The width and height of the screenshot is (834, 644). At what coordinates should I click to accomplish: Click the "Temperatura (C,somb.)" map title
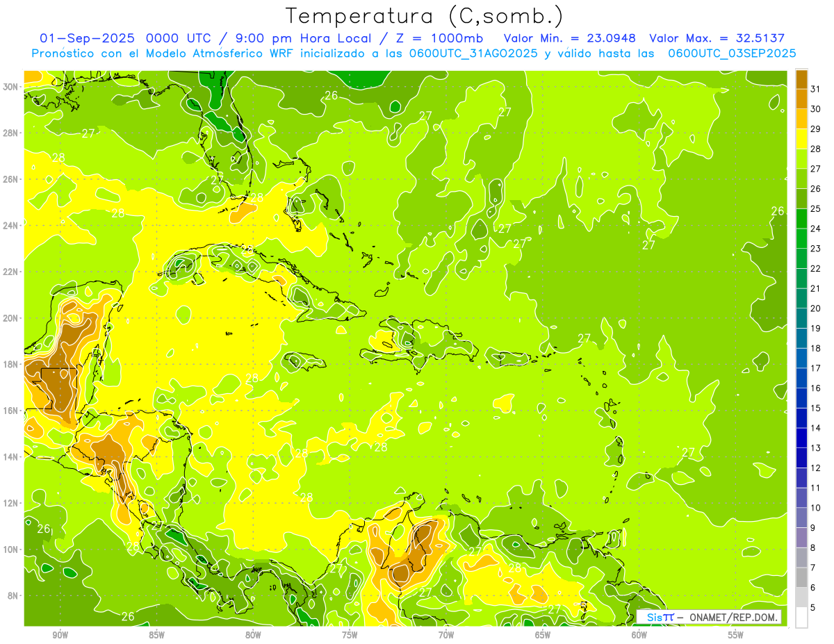coord(424,16)
